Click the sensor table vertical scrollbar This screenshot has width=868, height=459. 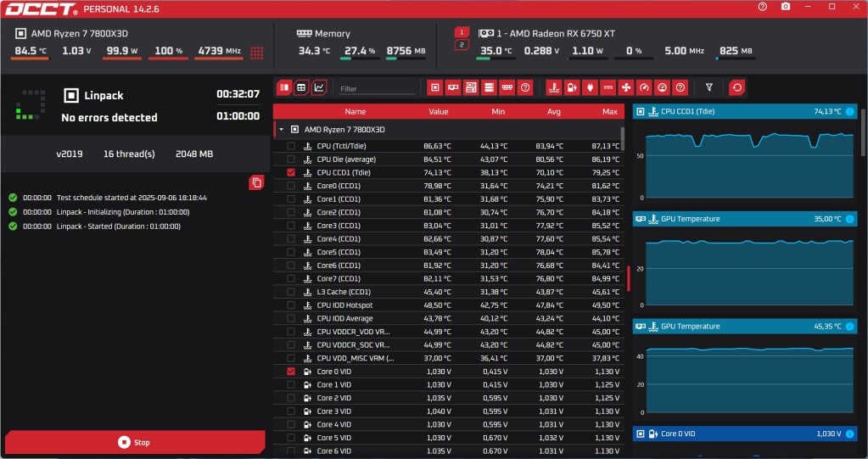[x=622, y=138]
